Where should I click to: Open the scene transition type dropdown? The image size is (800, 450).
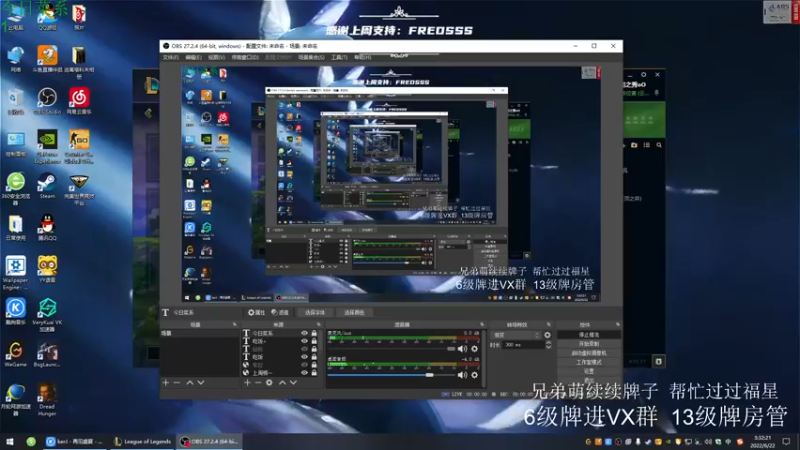click(x=516, y=335)
